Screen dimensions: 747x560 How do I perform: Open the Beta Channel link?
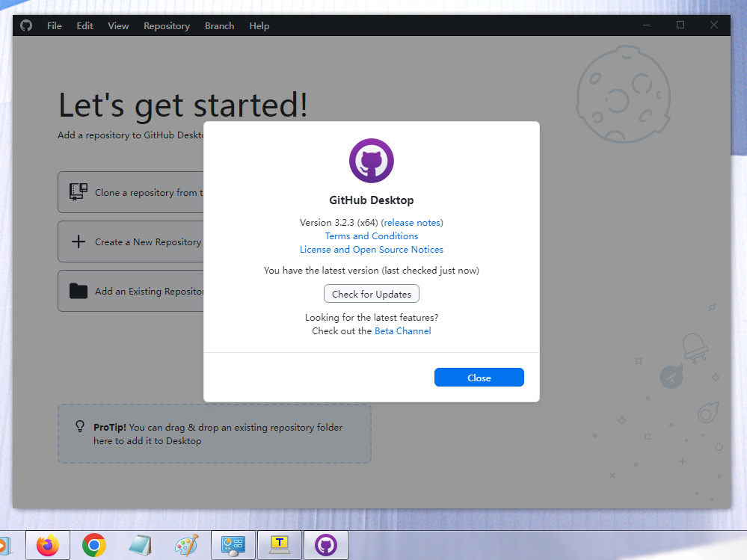point(402,331)
